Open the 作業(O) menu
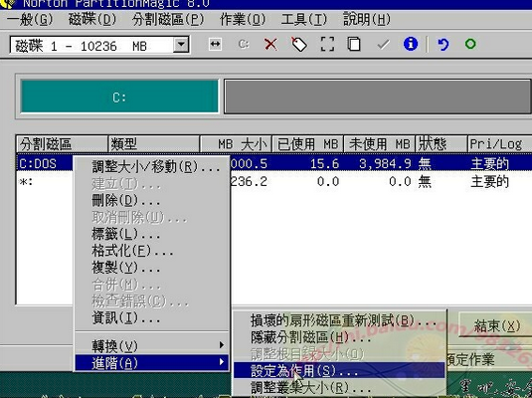The height and width of the screenshot is (398, 532). tap(243, 19)
